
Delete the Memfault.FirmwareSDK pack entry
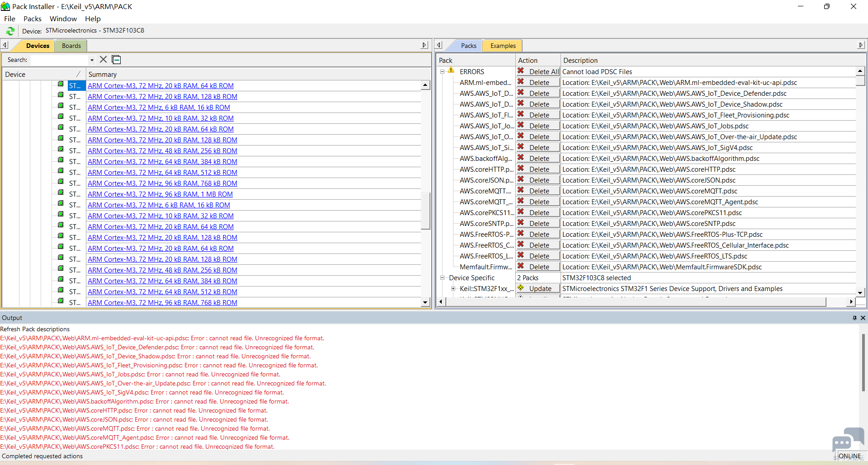538,267
